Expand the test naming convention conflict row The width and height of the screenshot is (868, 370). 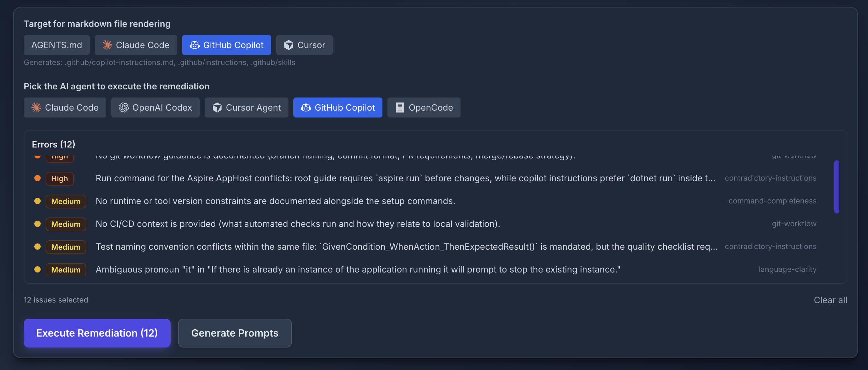[404, 246]
